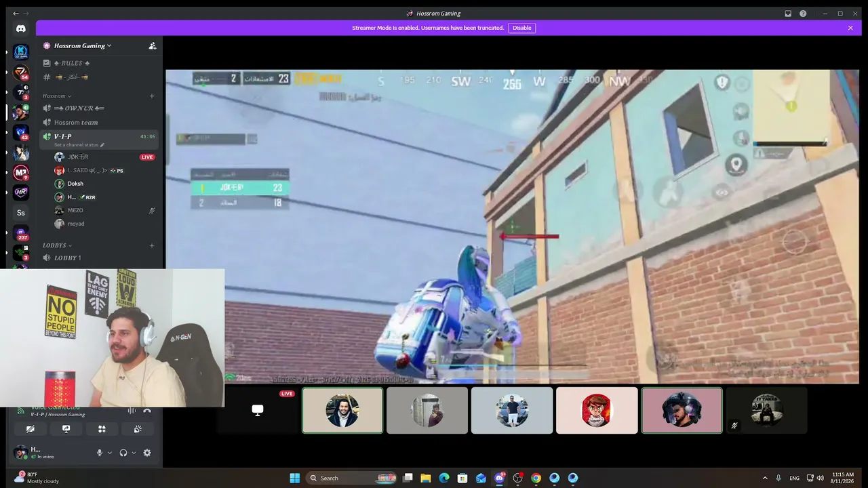Open the M3 server icon
The width and height of the screenshot is (868, 488).
coord(21,172)
